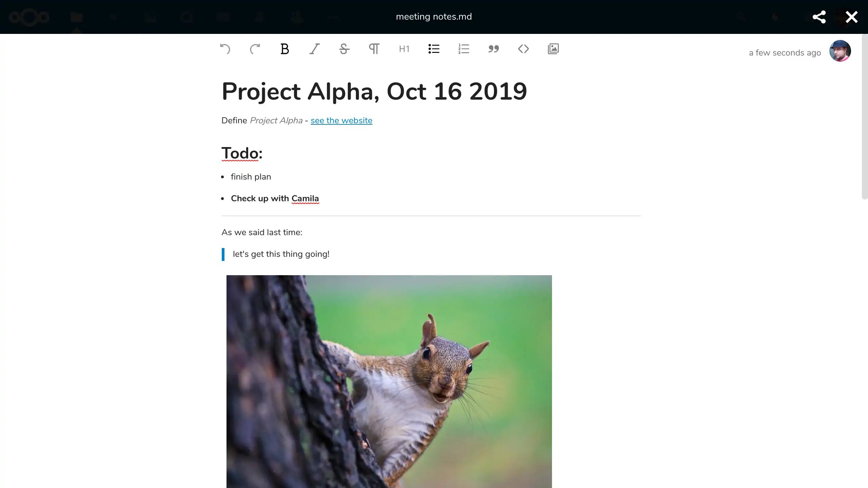Insert a blockquote
This screenshot has width=868, height=488.
[494, 48]
